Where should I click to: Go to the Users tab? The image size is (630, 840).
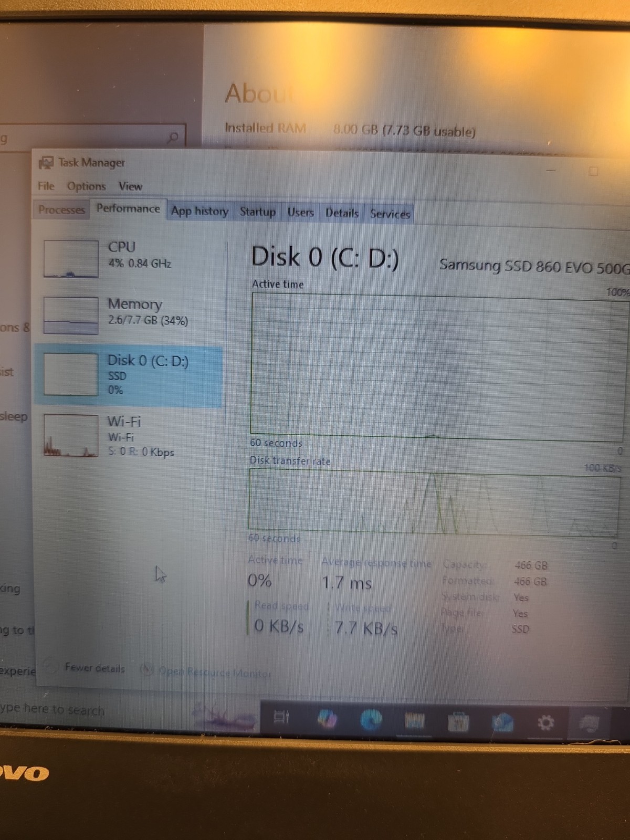point(300,213)
